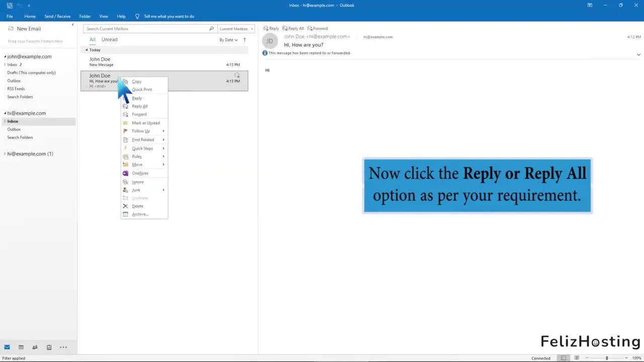The height and width of the screenshot is (362, 644).
Task: Open the View ribbon tab
Action: pyautogui.click(x=104, y=17)
